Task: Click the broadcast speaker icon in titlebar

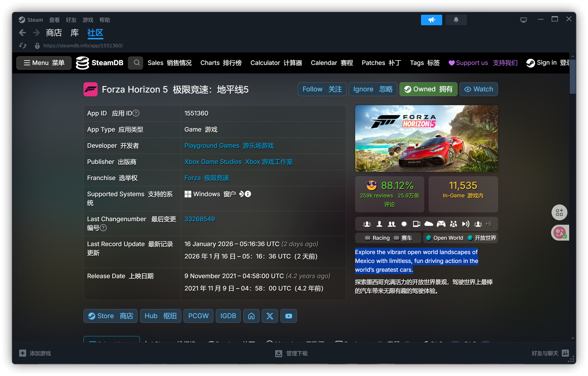Action: pos(431,20)
